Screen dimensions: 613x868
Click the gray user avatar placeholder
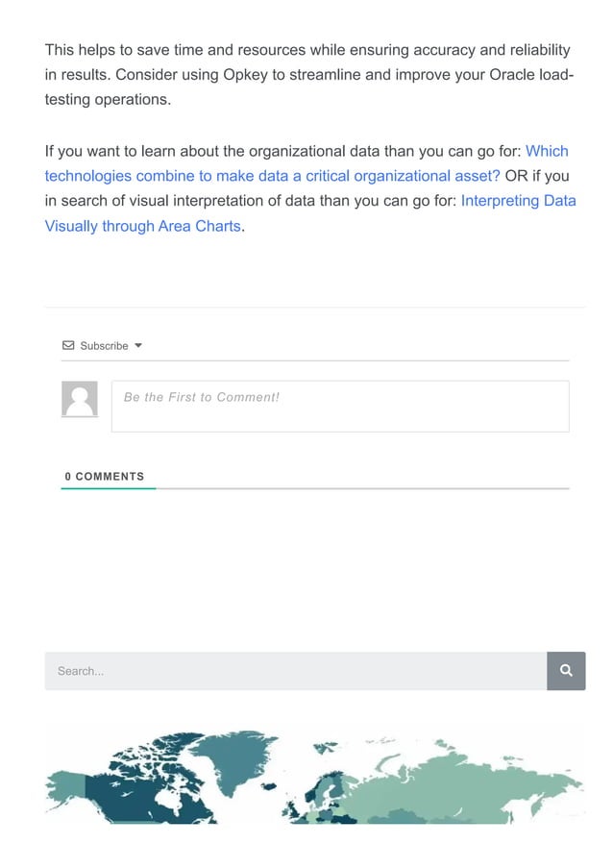pyautogui.click(x=80, y=399)
